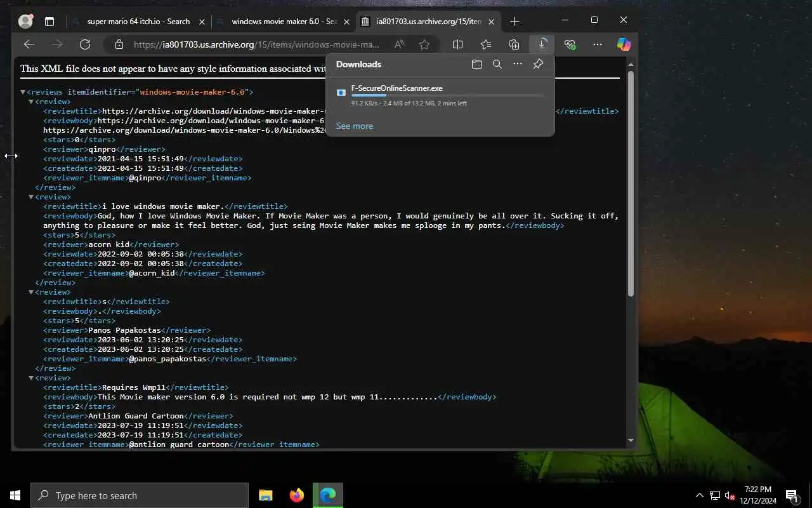
Task: Click the vertical scrollbar thumb
Action: click(631, 184)
